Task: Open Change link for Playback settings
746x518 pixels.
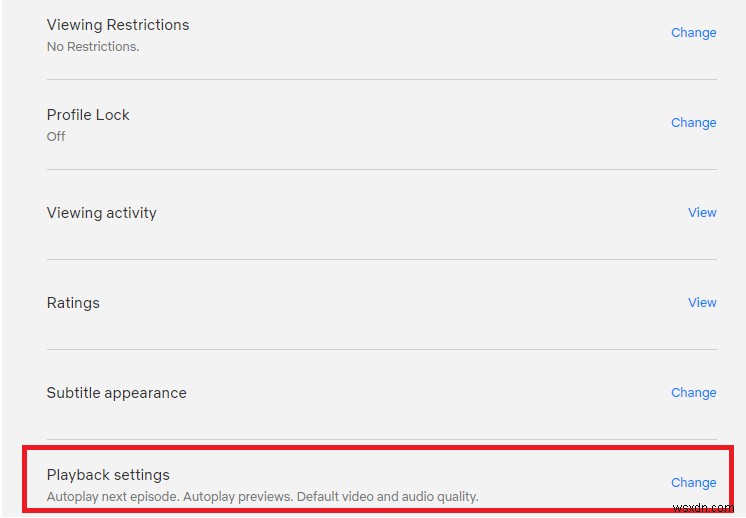Action: click(693, 482)
